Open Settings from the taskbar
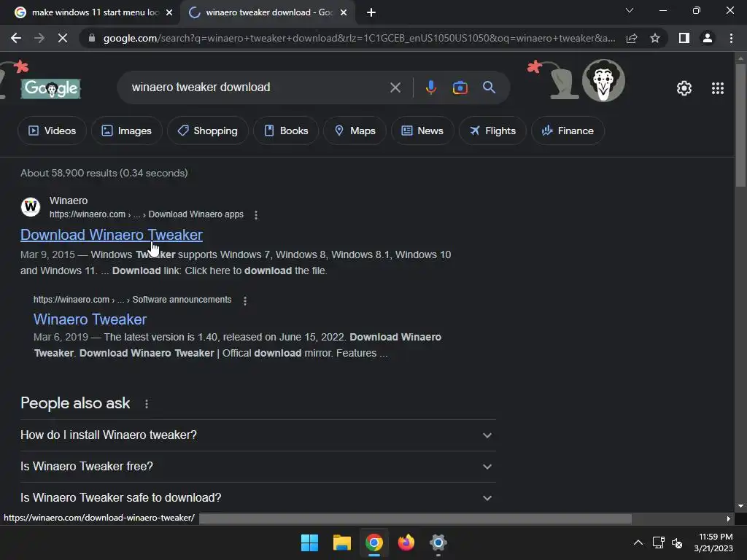This screenshot has width=747, height=560. coord(438,542)
